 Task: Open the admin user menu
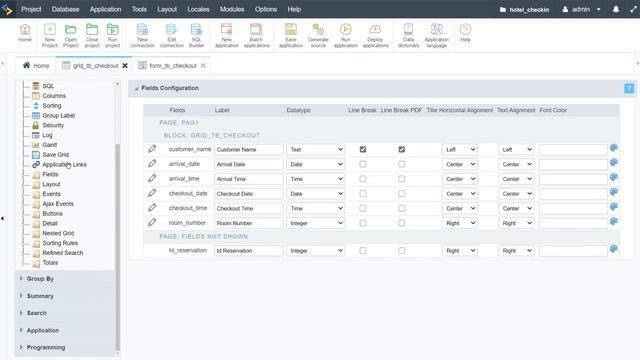(581, 9)
